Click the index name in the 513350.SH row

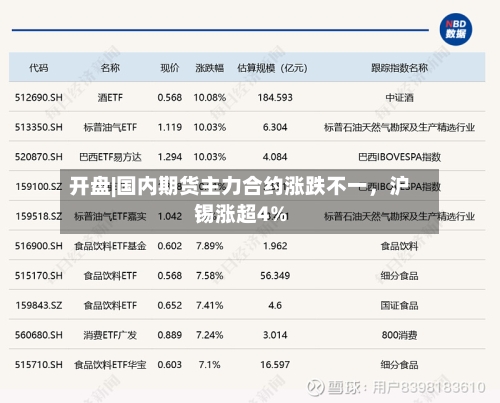[x=399, y=127]
